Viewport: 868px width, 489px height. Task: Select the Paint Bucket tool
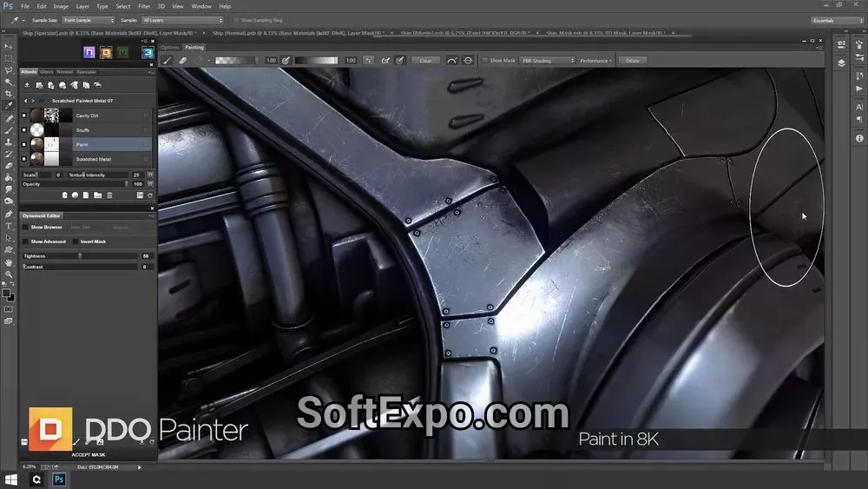click(x=9, y=178)
